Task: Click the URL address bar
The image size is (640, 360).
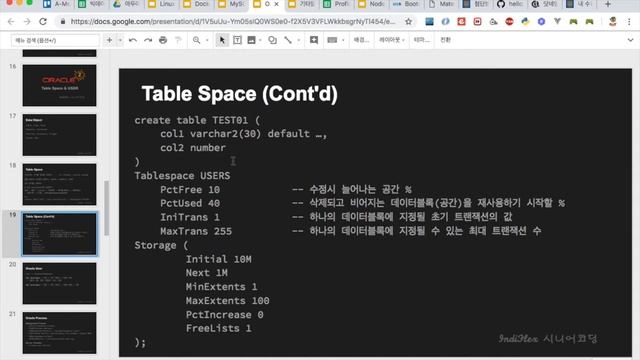Action: 233,22
